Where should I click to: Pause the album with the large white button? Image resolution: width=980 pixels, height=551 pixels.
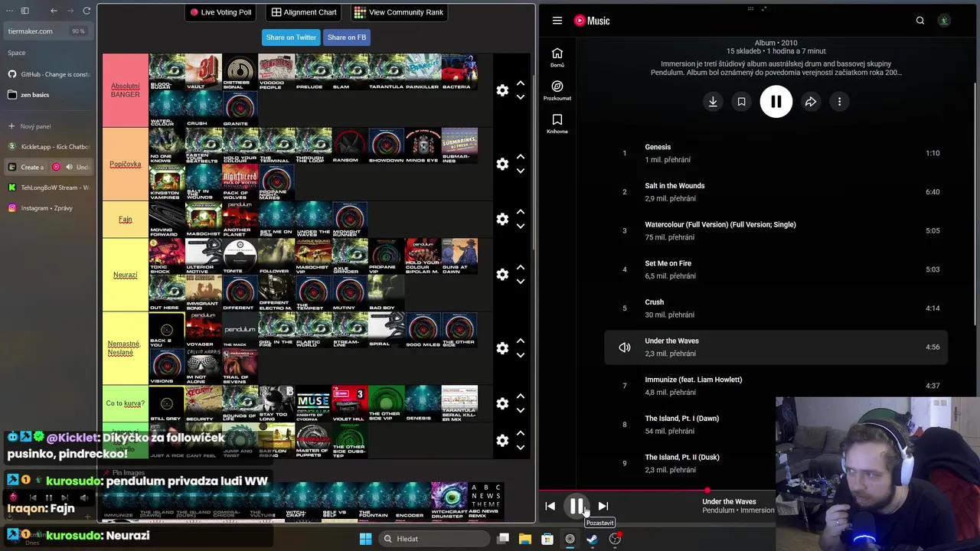[776, 102]
